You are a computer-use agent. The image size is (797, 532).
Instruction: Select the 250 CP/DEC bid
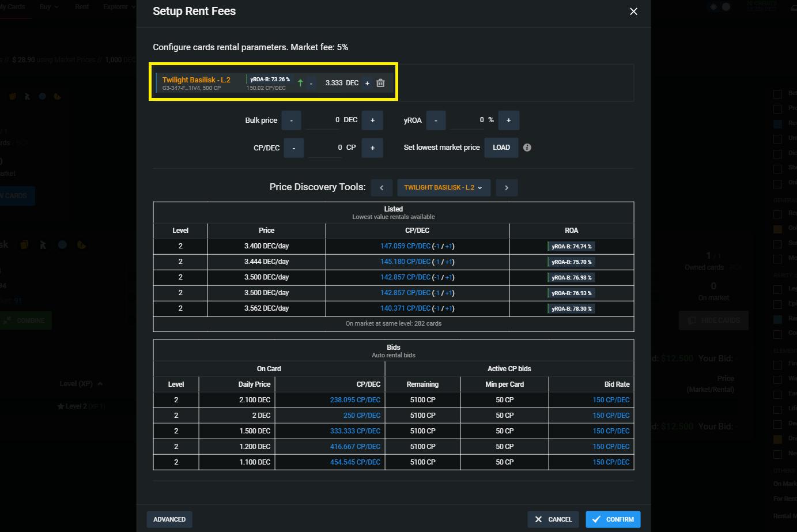tap(362, 416)
